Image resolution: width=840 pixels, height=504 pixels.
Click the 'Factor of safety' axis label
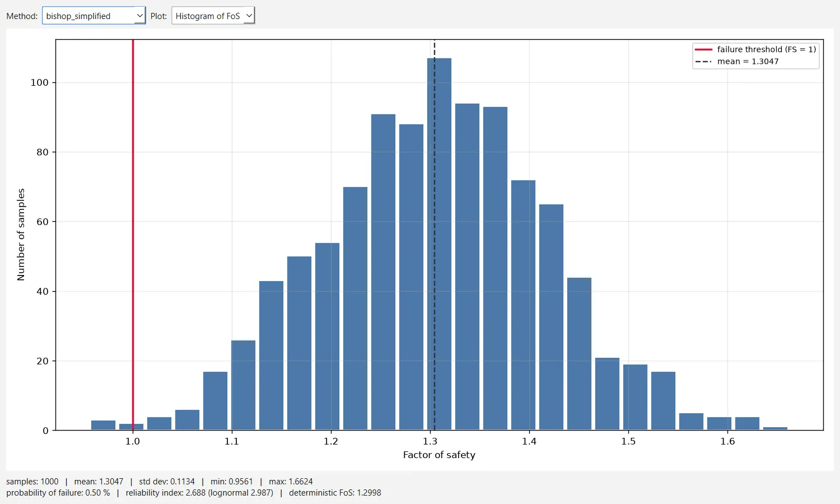pyautogui.click(x=439, y=455)
